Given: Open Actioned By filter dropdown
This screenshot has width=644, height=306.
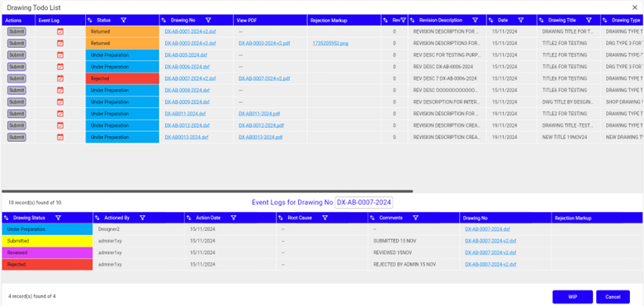Looking at the screenshot, I should [x=142, y=218].
